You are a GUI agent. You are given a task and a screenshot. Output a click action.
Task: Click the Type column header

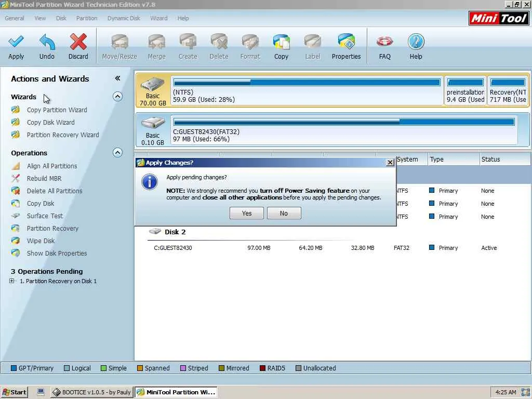(453, 159)
